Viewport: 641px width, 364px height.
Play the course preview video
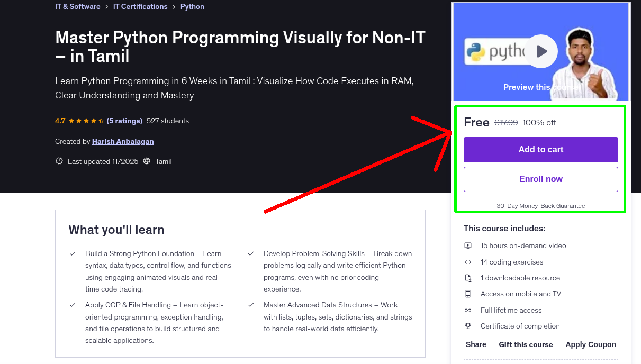[x=540, y=51]
